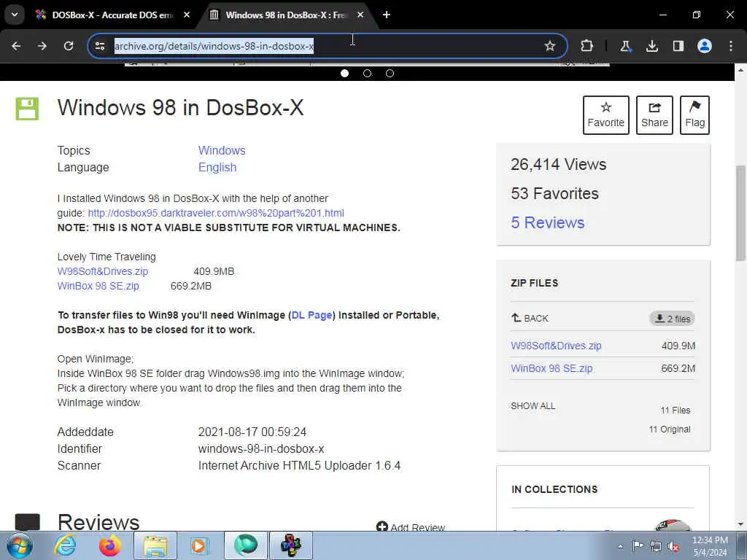Open the WinImage DL Page link
Image resolution: width=747 pixels, height=560 pixels.
pos(311,315)
